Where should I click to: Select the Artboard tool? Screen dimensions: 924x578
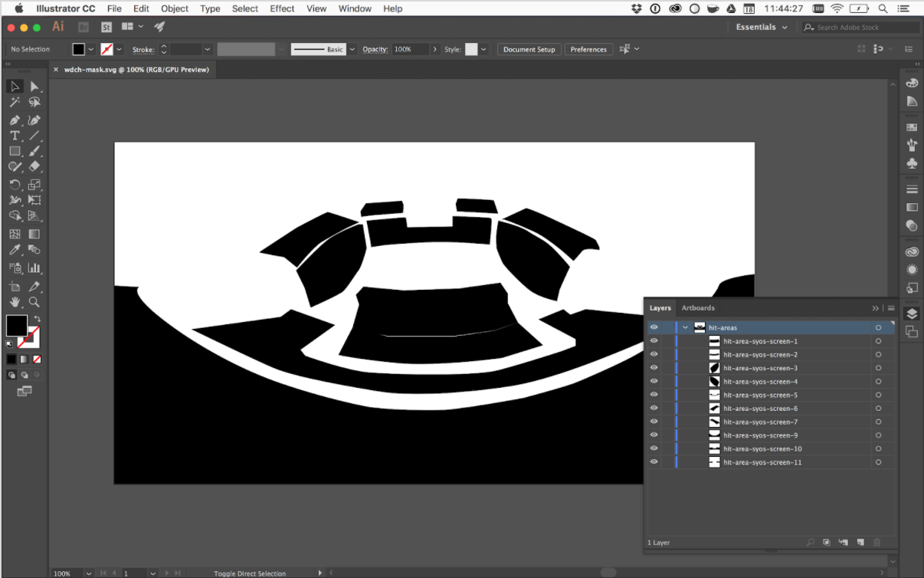15,286
